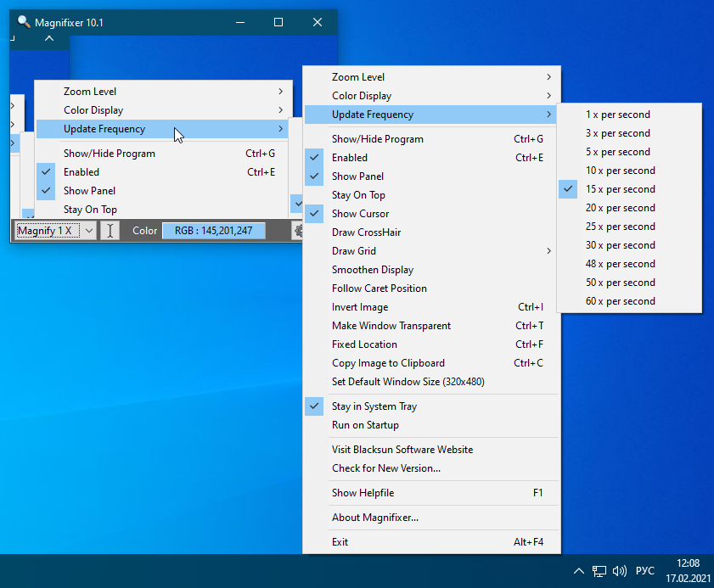714x588 pixels.
Task: Click the I-beam caret button in Magnifixer panel
Action: click(x=110, y=231)
